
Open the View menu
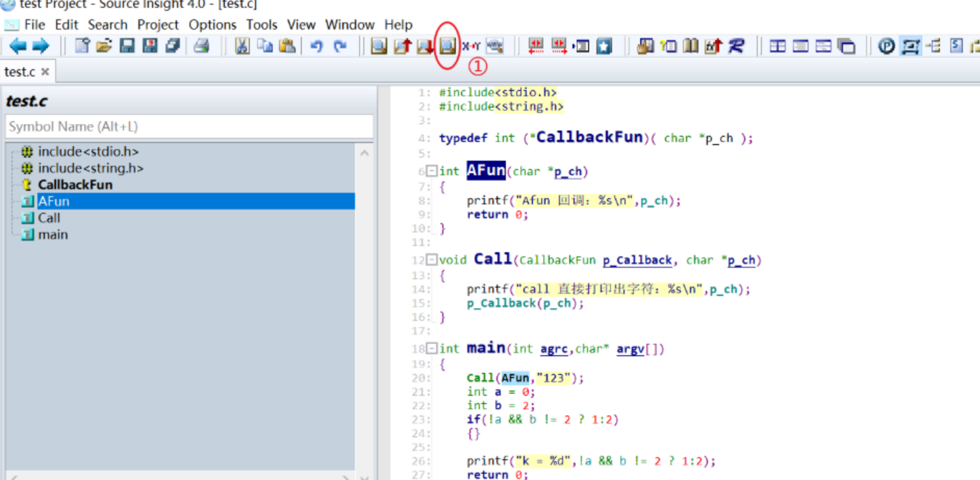pyautogui.click(x=301, y=24)
